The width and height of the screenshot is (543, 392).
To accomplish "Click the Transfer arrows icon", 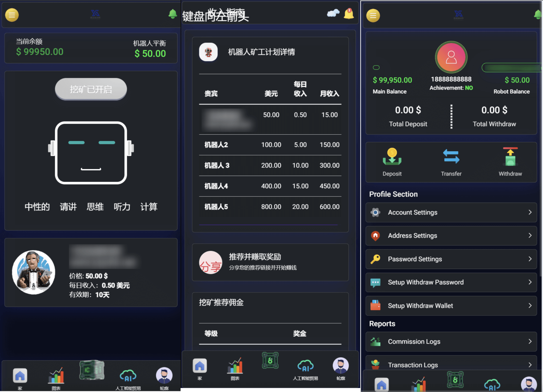I will (x=451, y=156).
